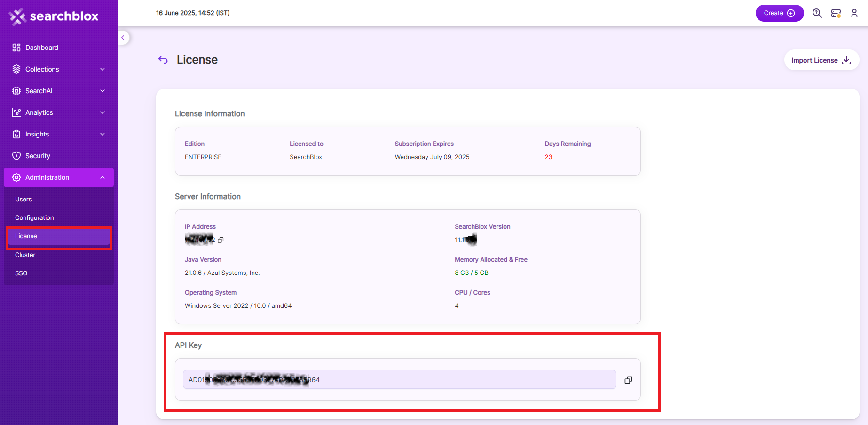Viewport: 868px width, 425px height.
Task: Collapse the sidebar with the arrow
Action: pos(123,38)
